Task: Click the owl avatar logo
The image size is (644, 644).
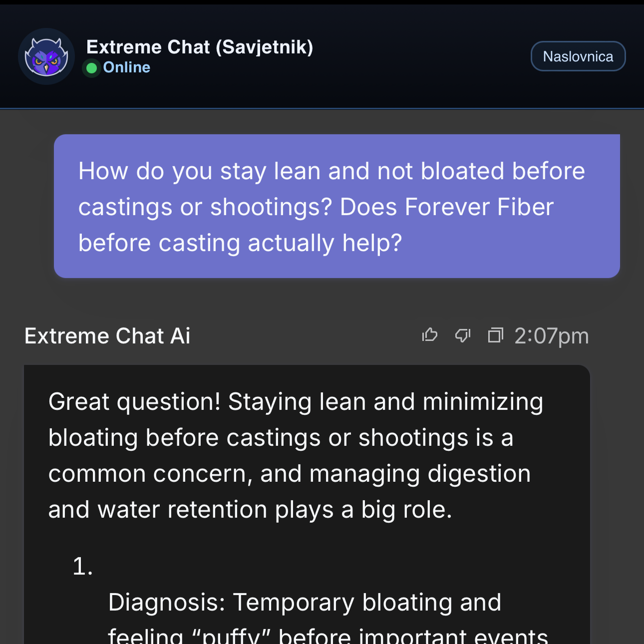Action: (x=46, y=56)
